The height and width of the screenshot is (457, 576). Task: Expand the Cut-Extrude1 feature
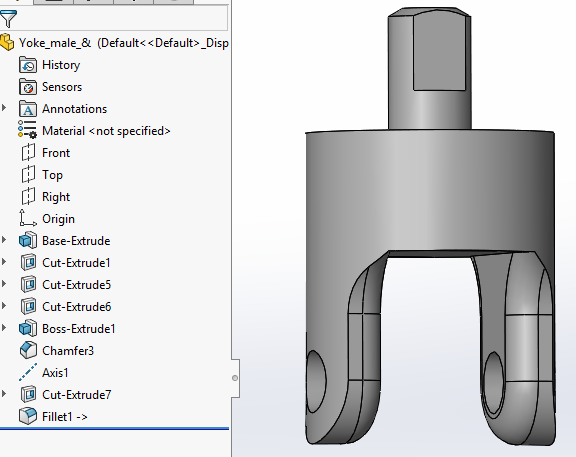click(x=4, y=262)
